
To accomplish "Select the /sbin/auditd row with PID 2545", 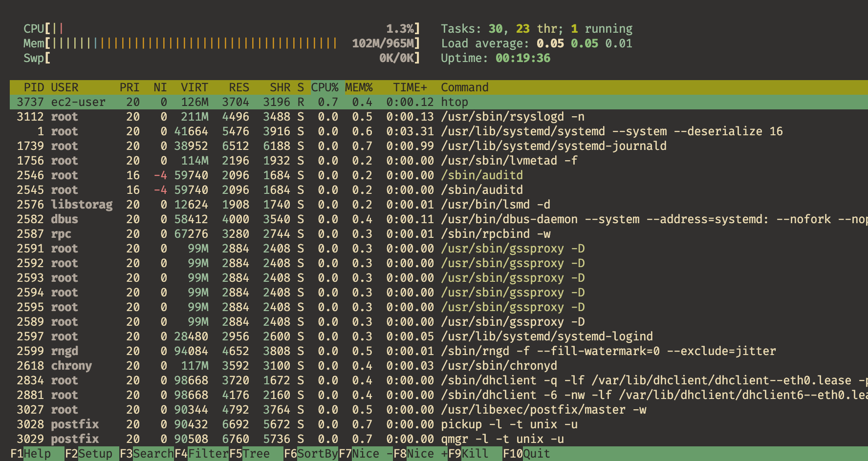I will coord(439,190).
